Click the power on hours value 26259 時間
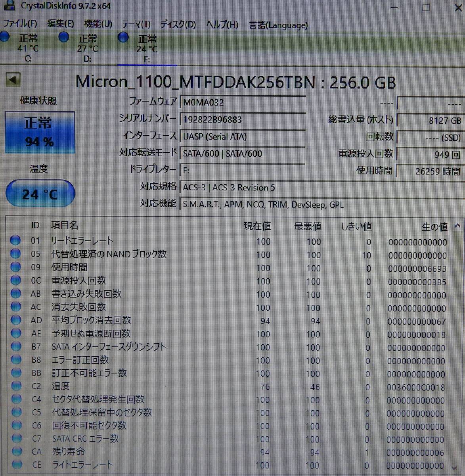The width and height of the screenshot is (465, 476). tap(431, 171)
